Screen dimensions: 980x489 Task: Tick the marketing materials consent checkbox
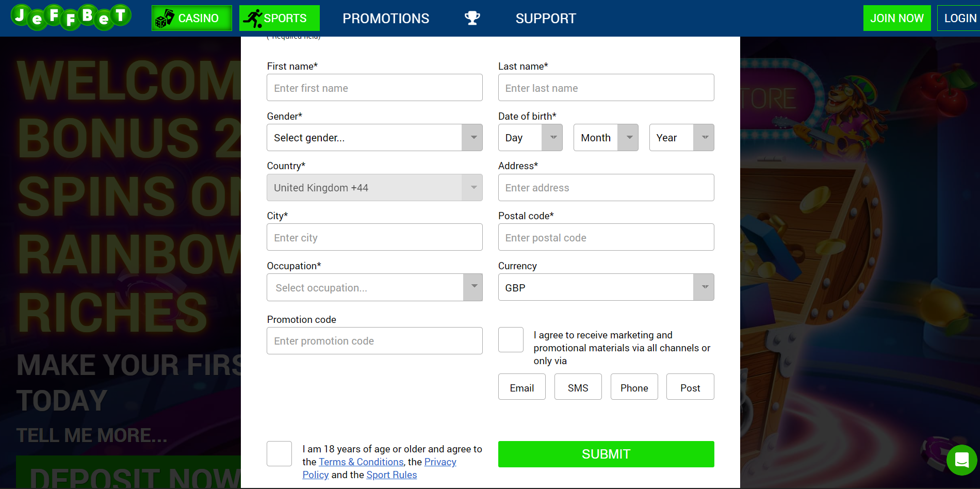[511, 340]
